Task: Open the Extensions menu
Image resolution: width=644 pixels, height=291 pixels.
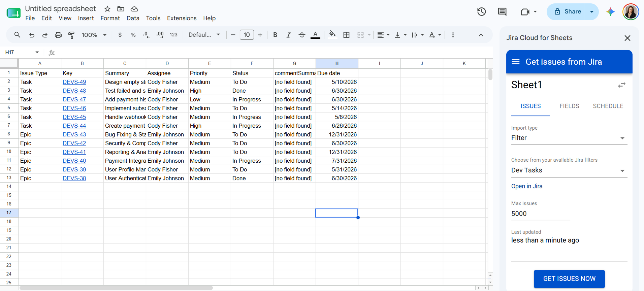Action: pyautogui.click(x=182, y=18)
